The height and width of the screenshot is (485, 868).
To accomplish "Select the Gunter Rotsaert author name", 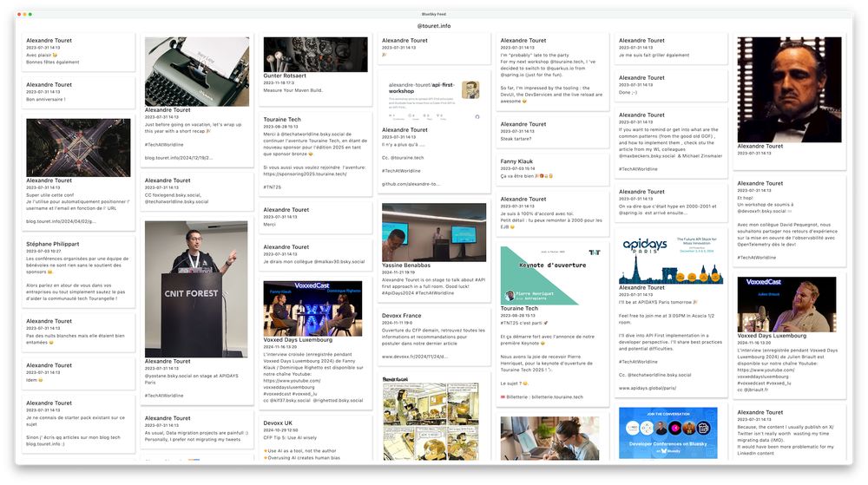I will point(285,75).
